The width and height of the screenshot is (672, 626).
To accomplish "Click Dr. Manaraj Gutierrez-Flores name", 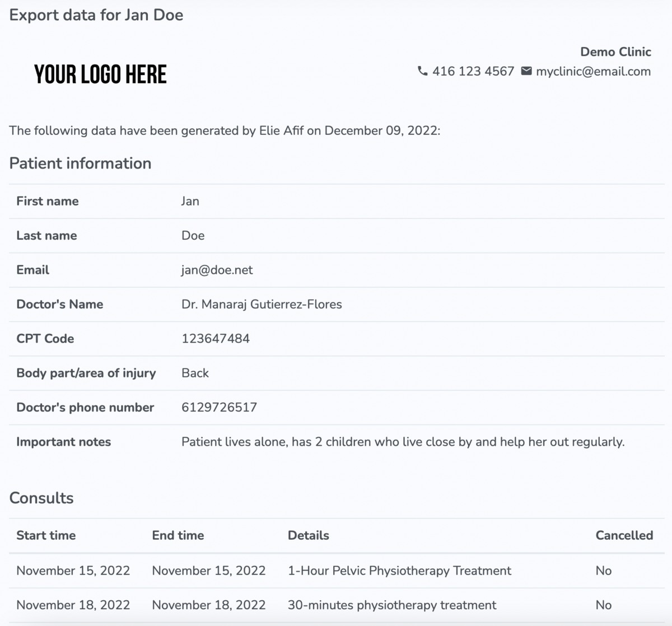I will (262, 304).
